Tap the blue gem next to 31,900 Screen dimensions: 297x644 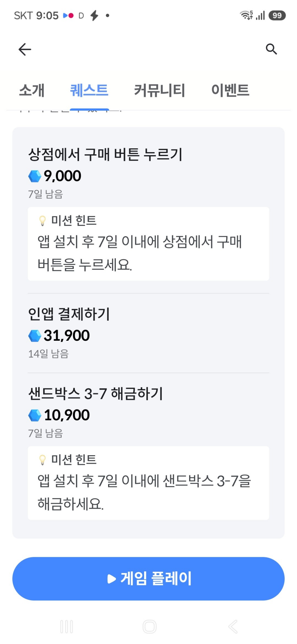coord(35,336)
